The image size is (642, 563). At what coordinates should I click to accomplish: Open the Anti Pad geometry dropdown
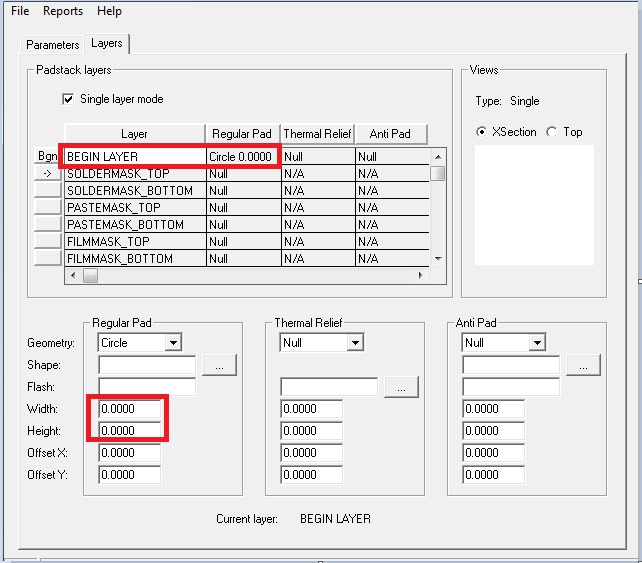tap(537, 343)
